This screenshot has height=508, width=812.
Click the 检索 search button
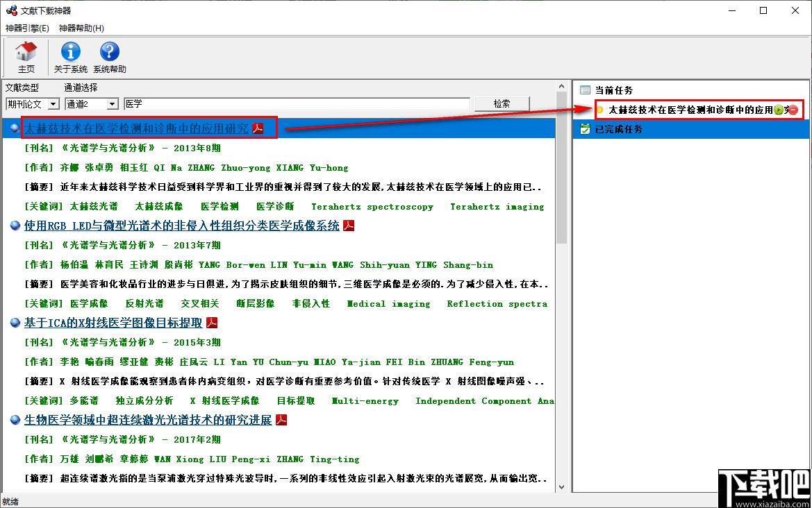tap(502, 103)
